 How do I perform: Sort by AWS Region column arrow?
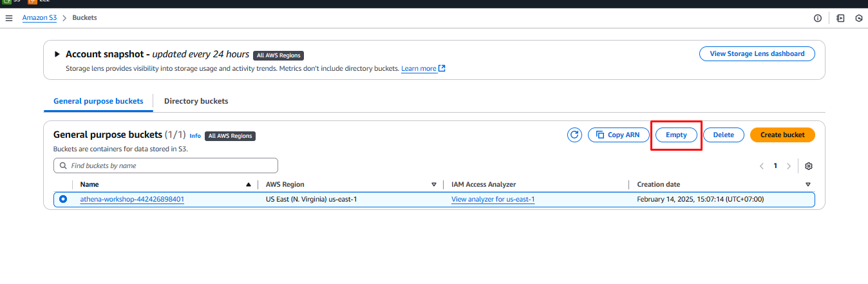(x=434, y=185)
